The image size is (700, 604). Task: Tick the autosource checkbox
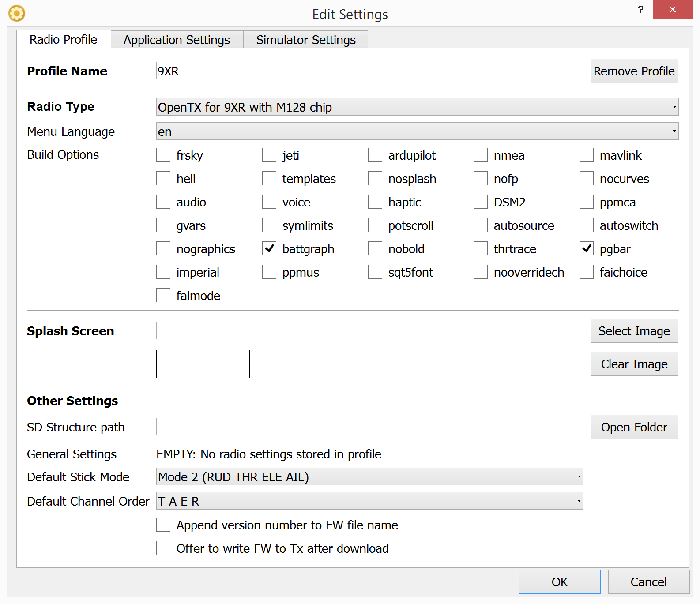(481, 225)
